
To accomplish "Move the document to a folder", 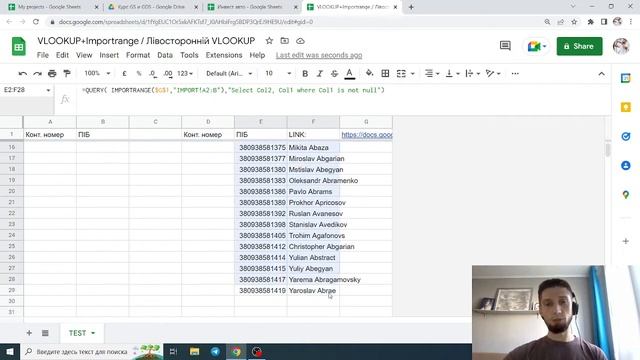I will (284, 41).
